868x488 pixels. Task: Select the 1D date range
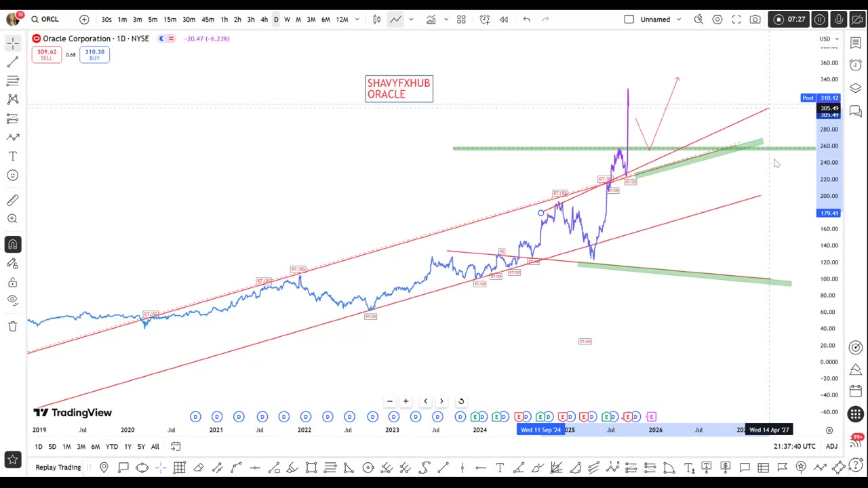point(39,447)
